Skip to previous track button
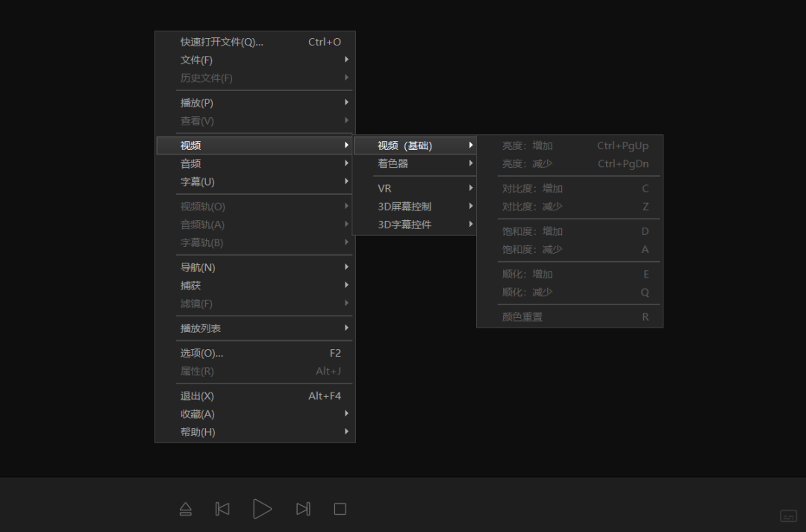Screen dimensions: 806x532 click(x=222, y=509)
